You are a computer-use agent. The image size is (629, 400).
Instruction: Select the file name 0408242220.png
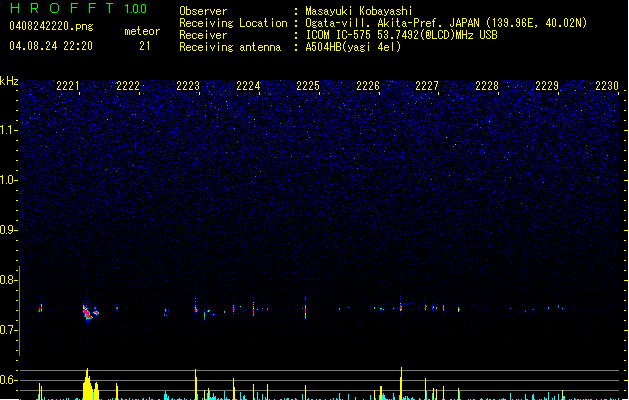(x=51, y=26)
